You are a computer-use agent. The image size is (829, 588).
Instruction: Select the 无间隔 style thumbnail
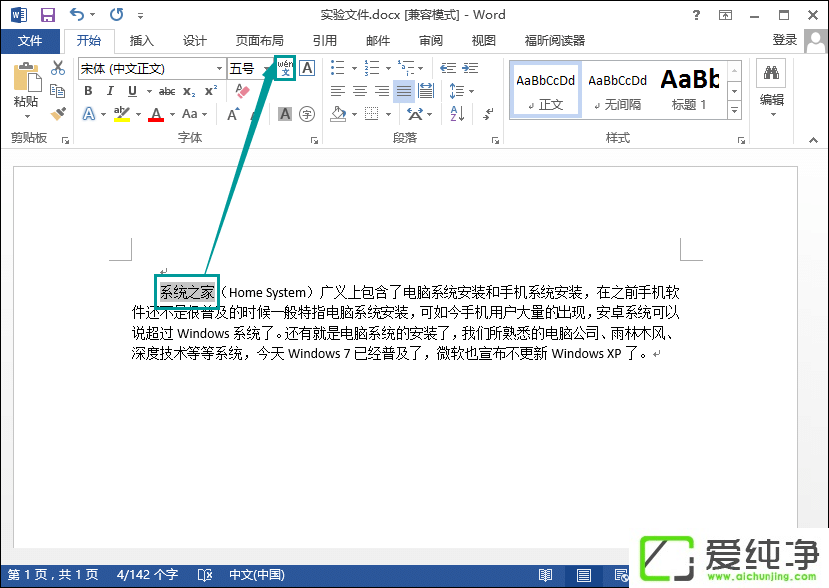click(617, 90)
